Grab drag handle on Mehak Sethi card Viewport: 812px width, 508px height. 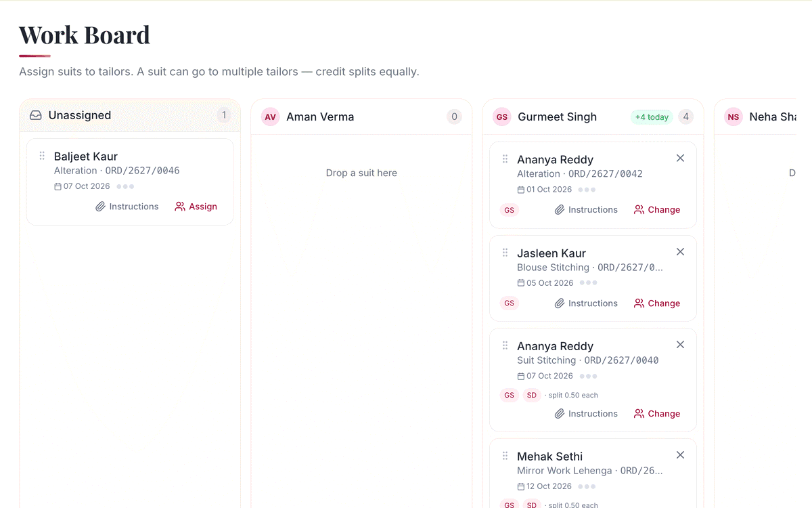click(505, 456)
